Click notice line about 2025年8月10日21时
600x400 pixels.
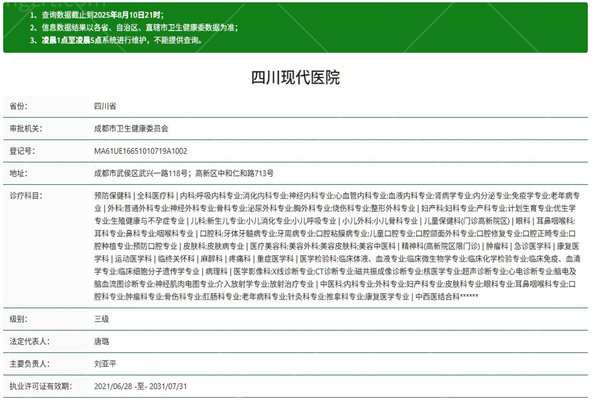click(97, 15)
